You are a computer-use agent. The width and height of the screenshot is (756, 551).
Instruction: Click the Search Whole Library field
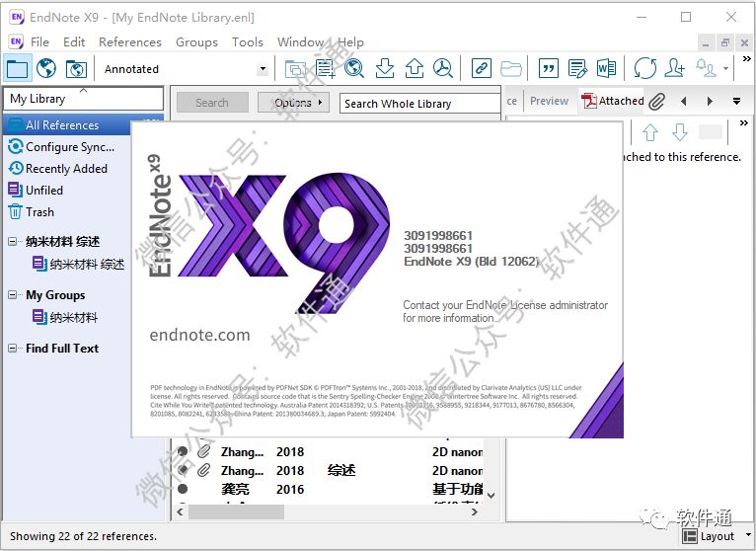[419, 104]
